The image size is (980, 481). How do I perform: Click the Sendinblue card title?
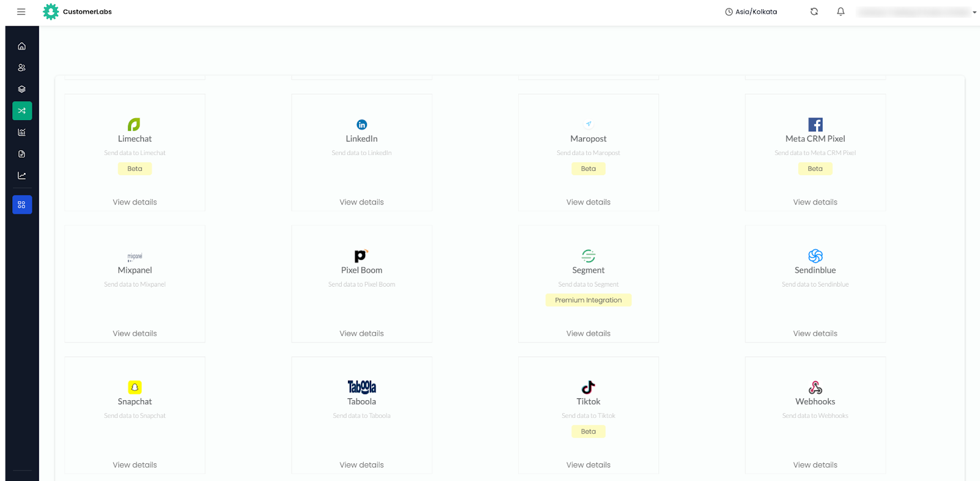click(815, 270)
